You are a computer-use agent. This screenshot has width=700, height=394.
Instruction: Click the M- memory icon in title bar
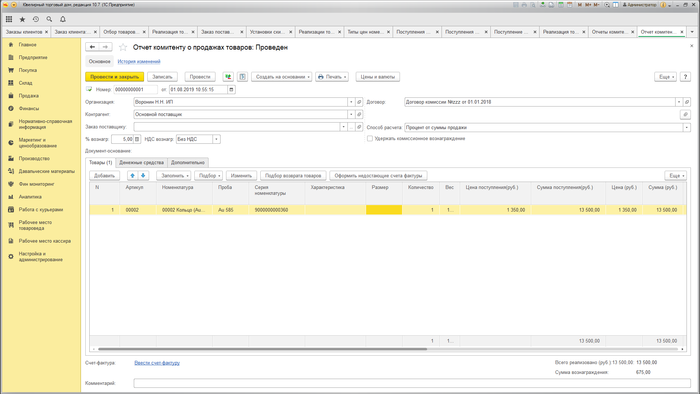596,5
